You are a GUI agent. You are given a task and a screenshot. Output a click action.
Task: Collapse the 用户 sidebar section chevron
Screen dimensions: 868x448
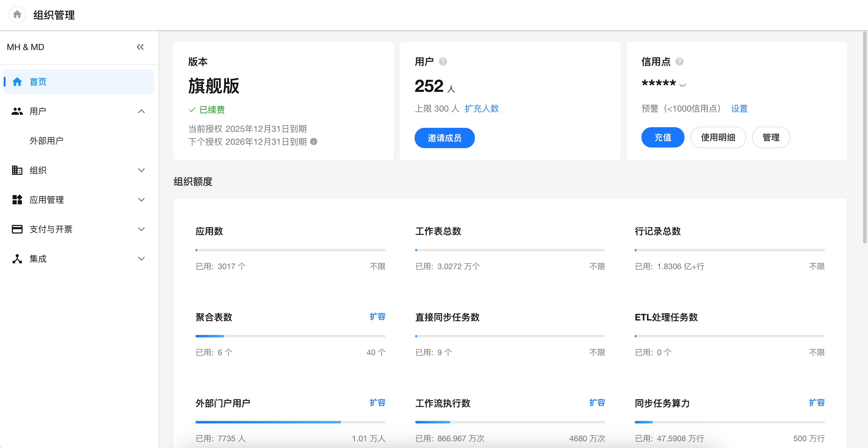click(x=141, y=111)
